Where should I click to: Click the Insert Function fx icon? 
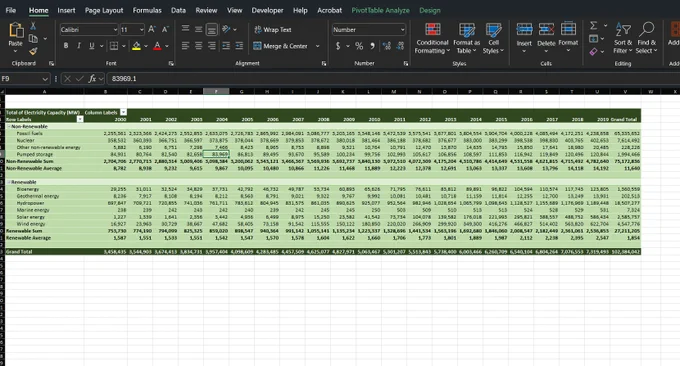tap(92, 78)
